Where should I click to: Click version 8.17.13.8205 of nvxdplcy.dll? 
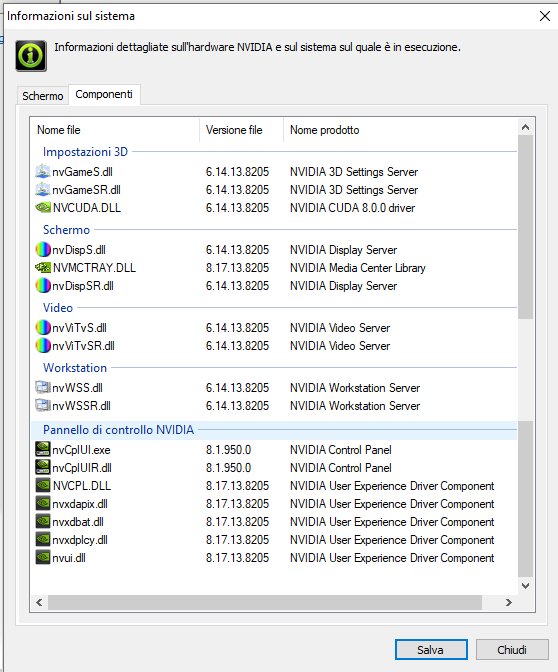(237, 540)
